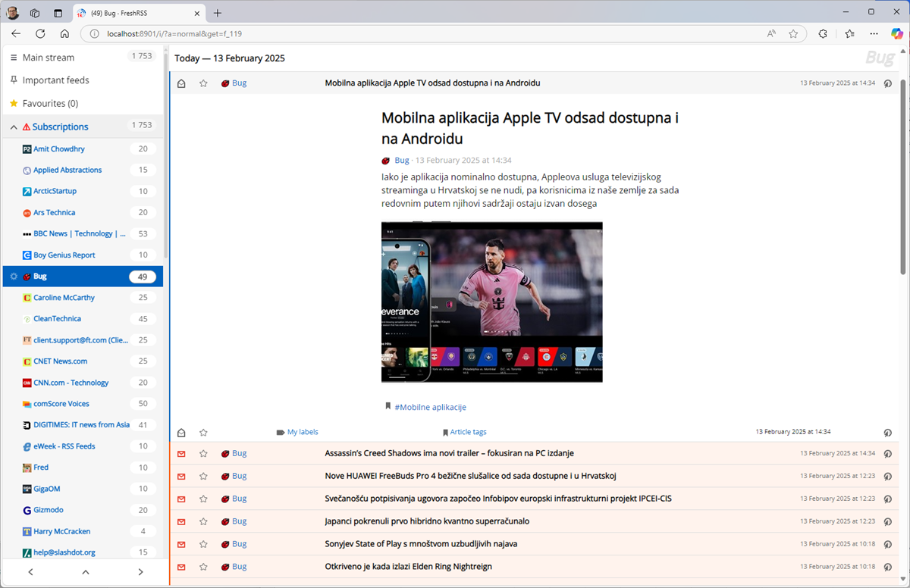The width and height of the screenshot is (910, 588).
Task: Open DIGITIMES IT news from Asia feed
Action: (x=82, y=425)
